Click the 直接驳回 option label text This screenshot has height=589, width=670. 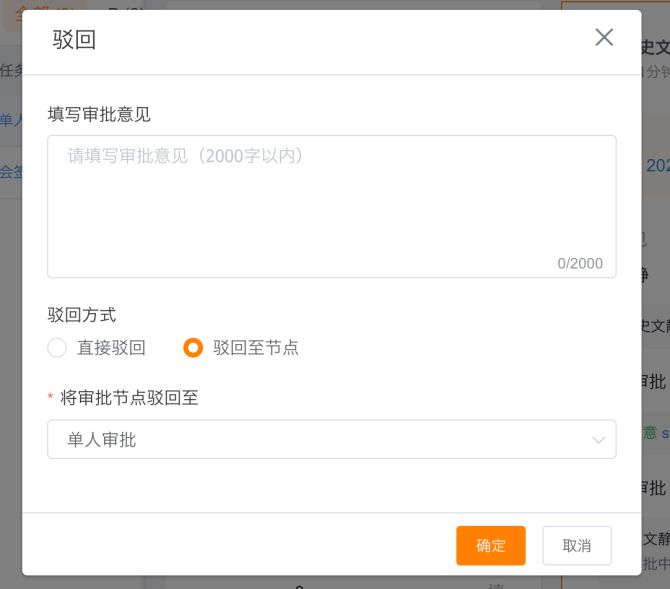coord(111,348)
